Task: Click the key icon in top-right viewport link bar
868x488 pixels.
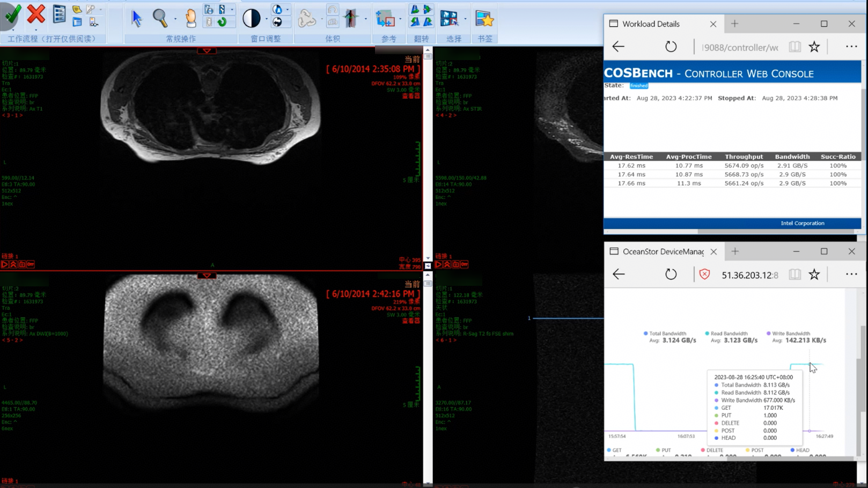Action: [x=465, y=264]
